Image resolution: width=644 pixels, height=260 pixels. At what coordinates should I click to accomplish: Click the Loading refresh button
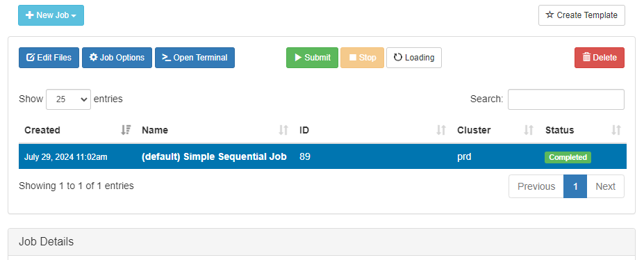414,58
